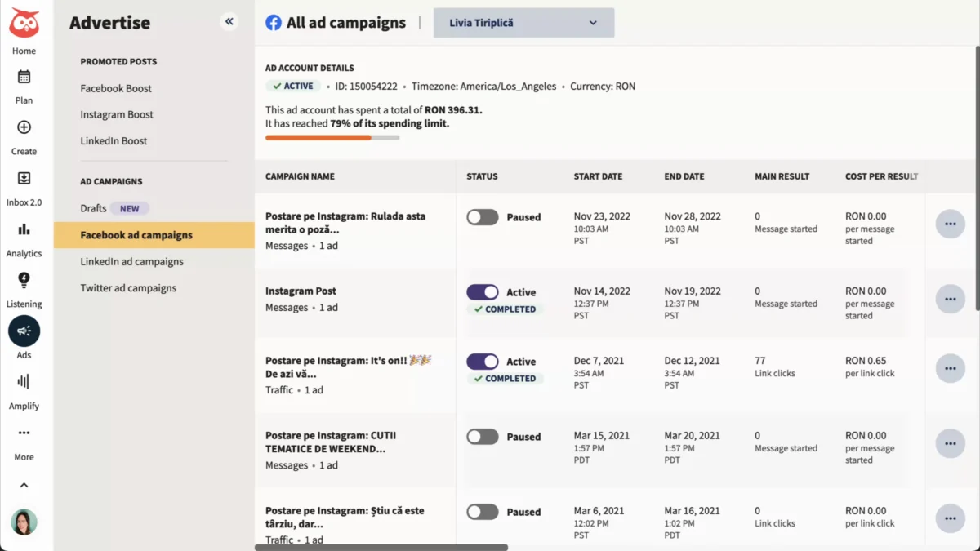This screenshot has height=551, width=980.
Task: Click the STATUS column header
Action: [482, 176]
